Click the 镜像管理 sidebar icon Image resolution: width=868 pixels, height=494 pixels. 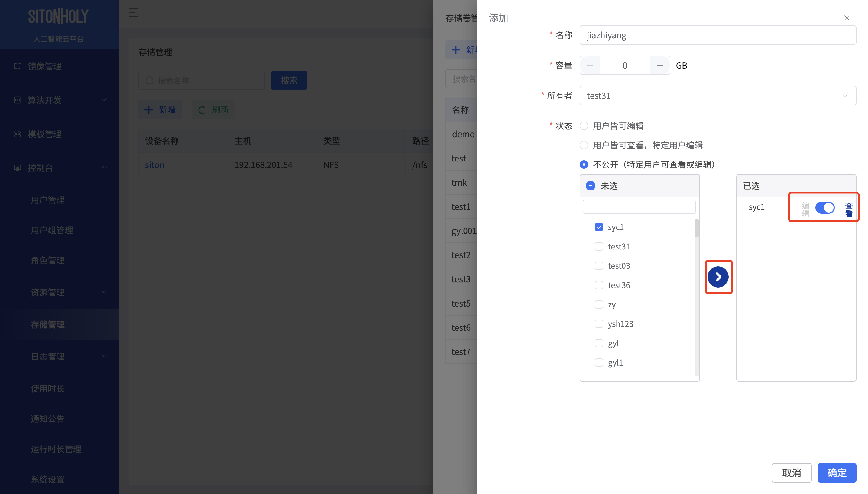tap(18, 66)
